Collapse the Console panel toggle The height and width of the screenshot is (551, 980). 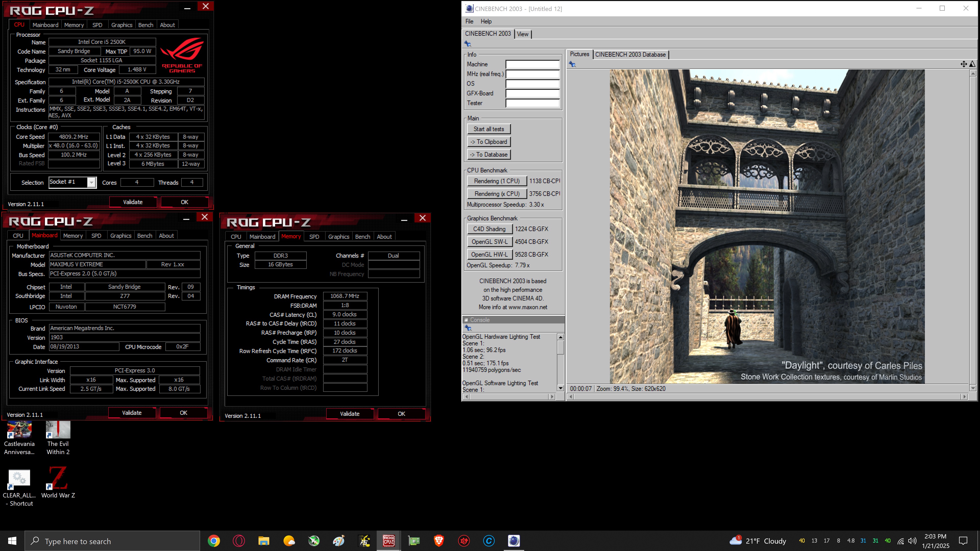point(466,320)
